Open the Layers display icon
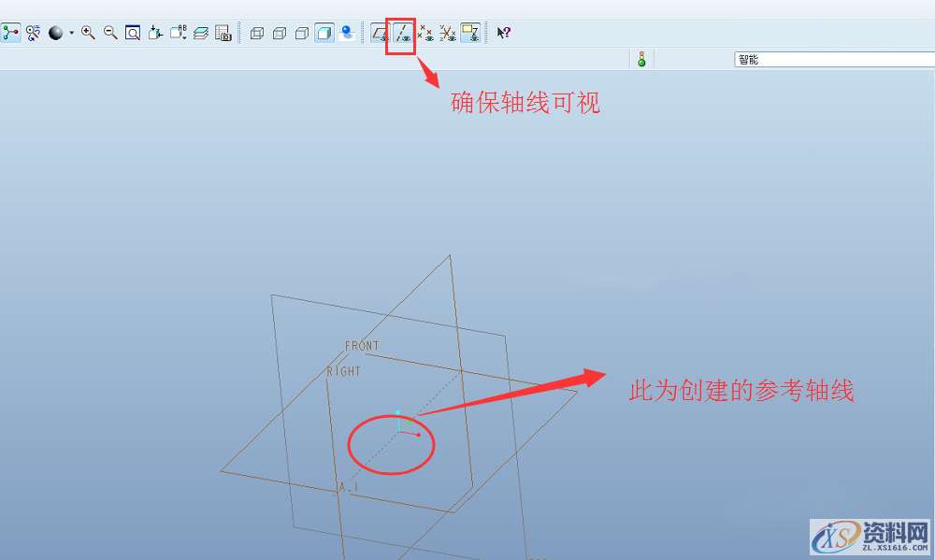This screenshot has height=560, width=935. (x=200, y=33)
